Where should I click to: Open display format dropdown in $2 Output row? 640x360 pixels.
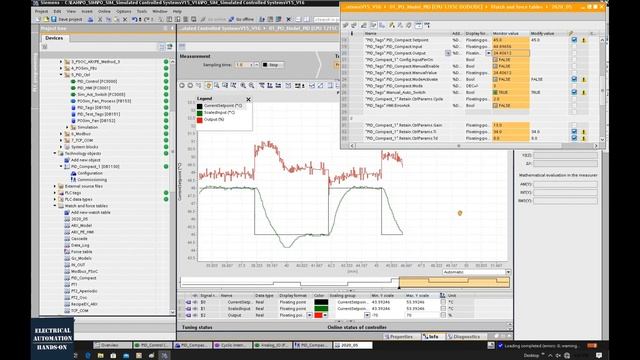309,316
